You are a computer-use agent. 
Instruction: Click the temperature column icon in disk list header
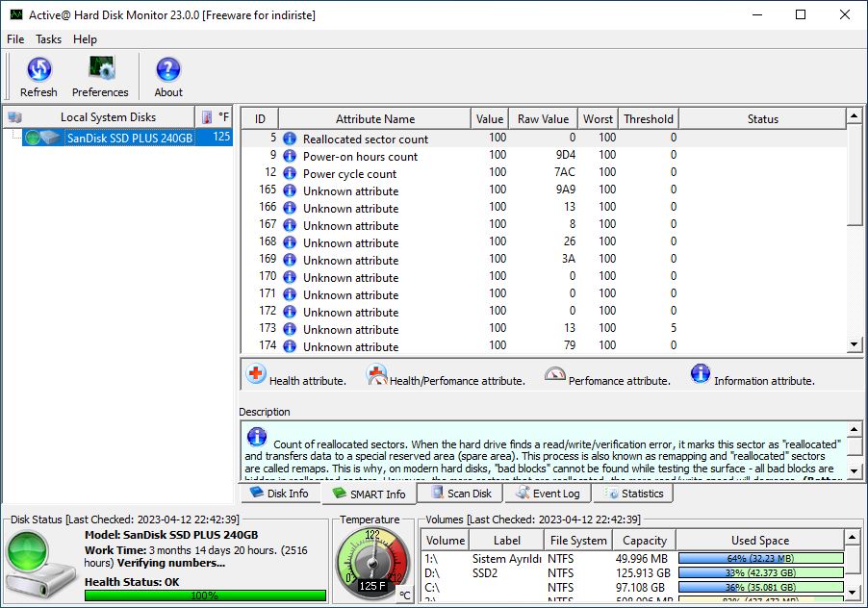(207, 117)
